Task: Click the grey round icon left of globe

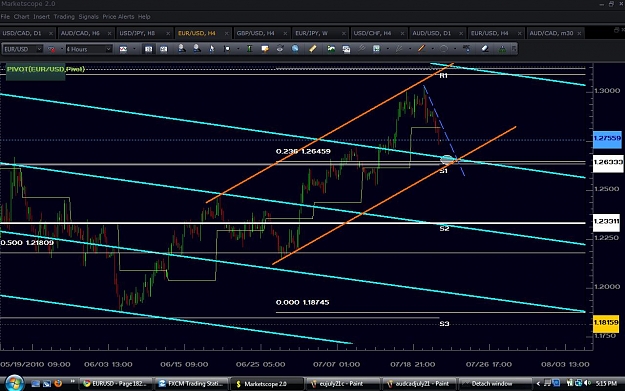Action: tap(280, 49)
